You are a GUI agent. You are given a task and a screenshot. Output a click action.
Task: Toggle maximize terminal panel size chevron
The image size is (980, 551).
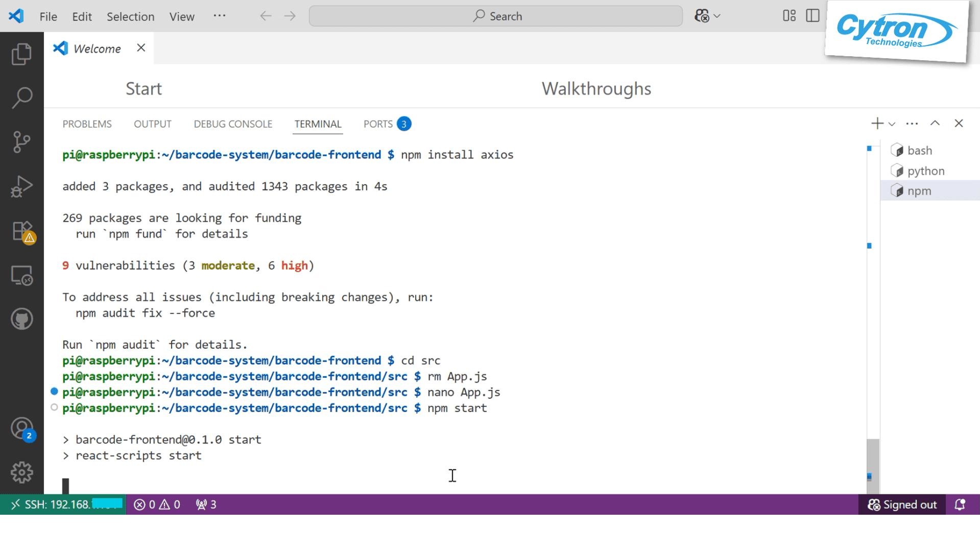click(x=935, y=124)
